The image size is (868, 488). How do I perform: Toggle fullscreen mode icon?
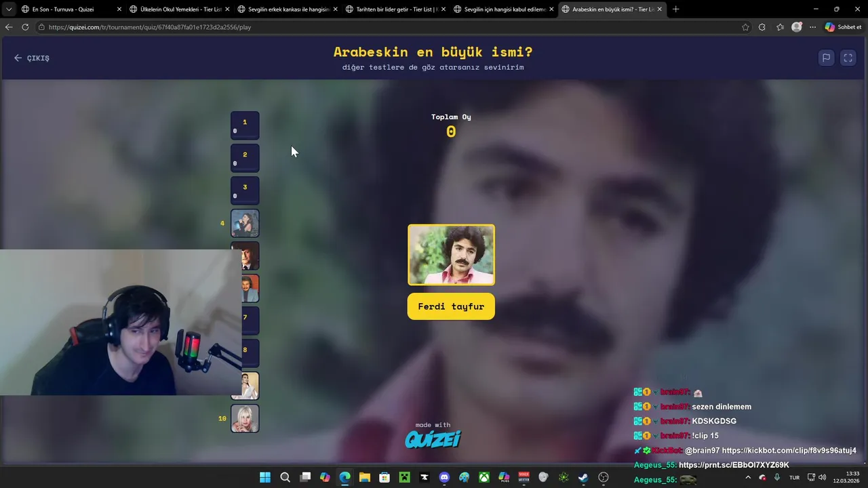(848, 58)
